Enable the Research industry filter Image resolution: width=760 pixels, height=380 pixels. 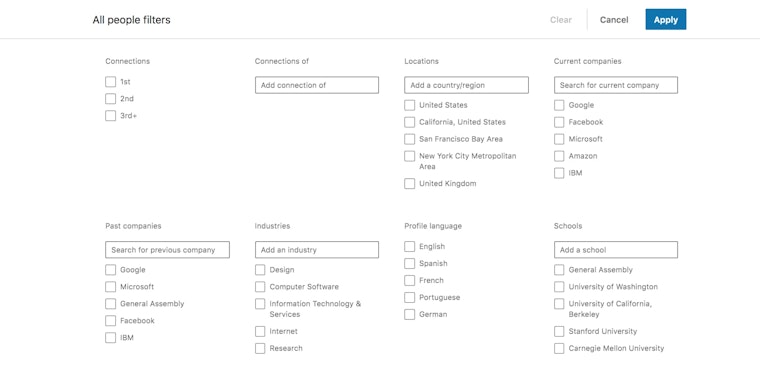260,348
